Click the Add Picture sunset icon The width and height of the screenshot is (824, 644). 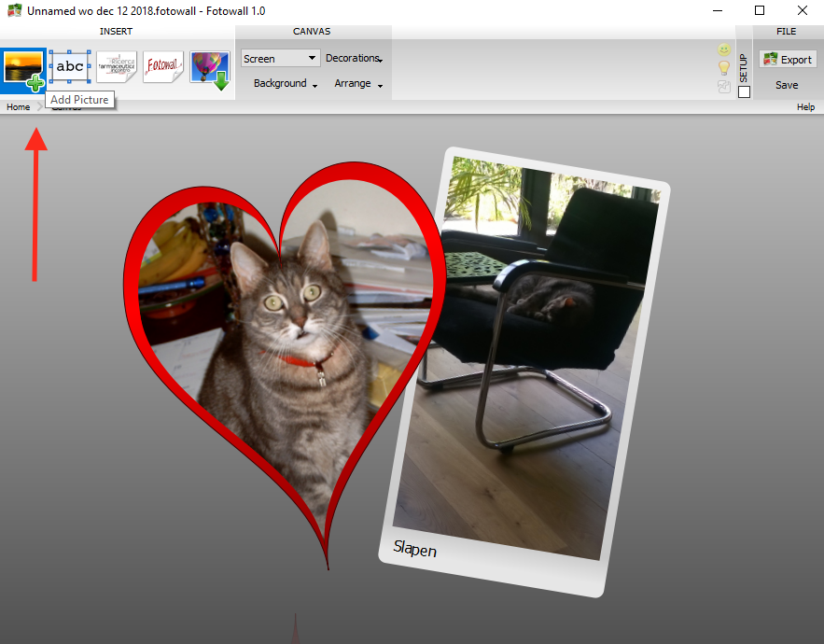pyautogui.click(x=23, y=67)
